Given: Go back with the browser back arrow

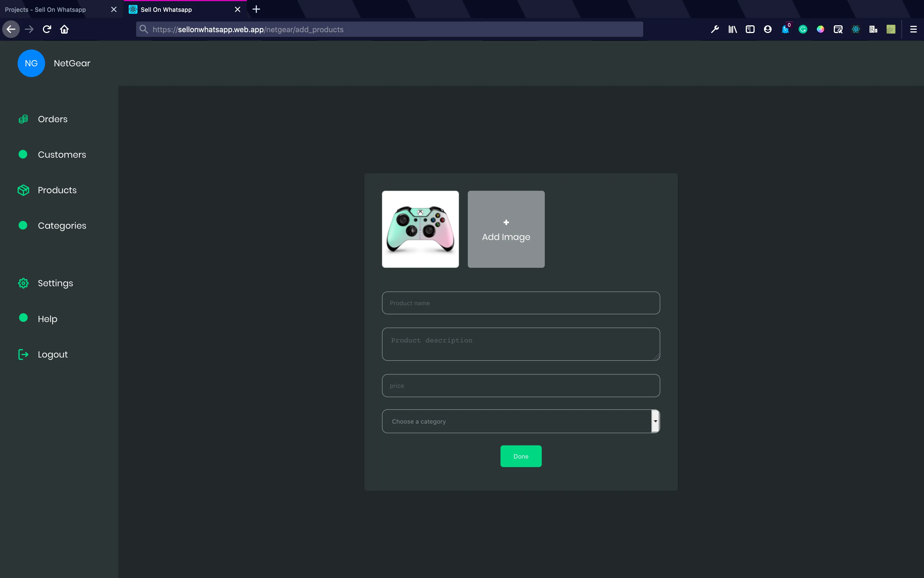Looking at the screenshot, I should [11, 29].
